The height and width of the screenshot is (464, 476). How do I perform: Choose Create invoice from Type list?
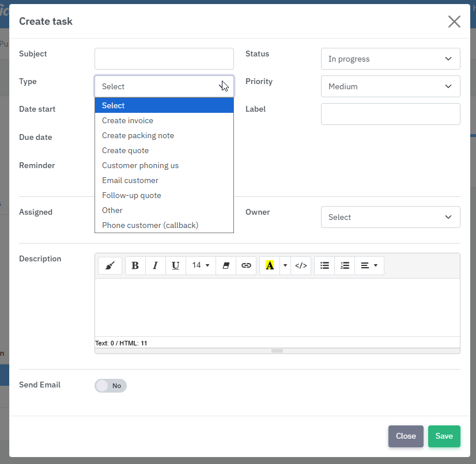tap(127, 120)
